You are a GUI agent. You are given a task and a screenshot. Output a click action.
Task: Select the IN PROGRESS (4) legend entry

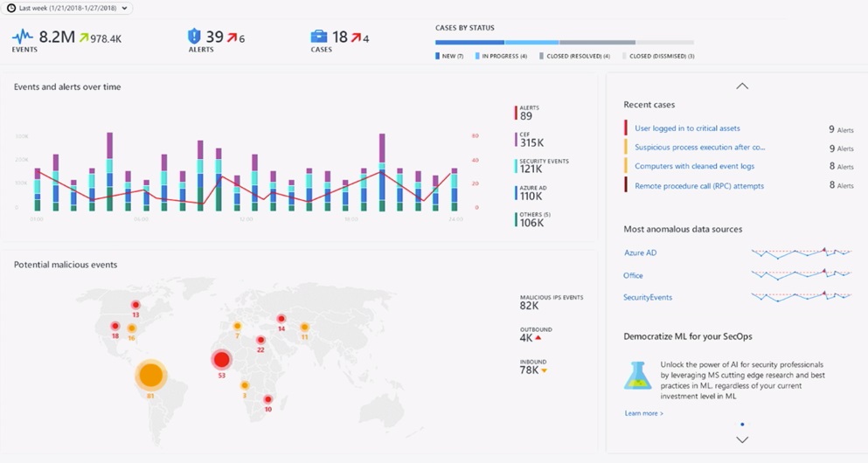click(501, 56)
